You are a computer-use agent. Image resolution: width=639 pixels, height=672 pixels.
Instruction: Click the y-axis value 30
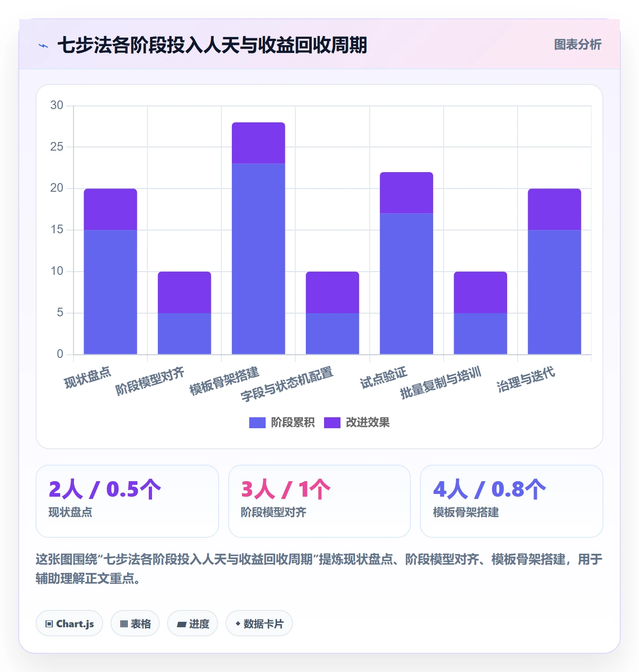[57, 105]
